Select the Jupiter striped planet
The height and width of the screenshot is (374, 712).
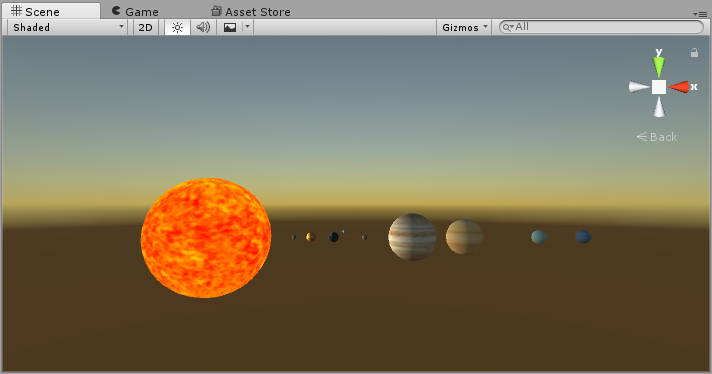tap(412, 237)
